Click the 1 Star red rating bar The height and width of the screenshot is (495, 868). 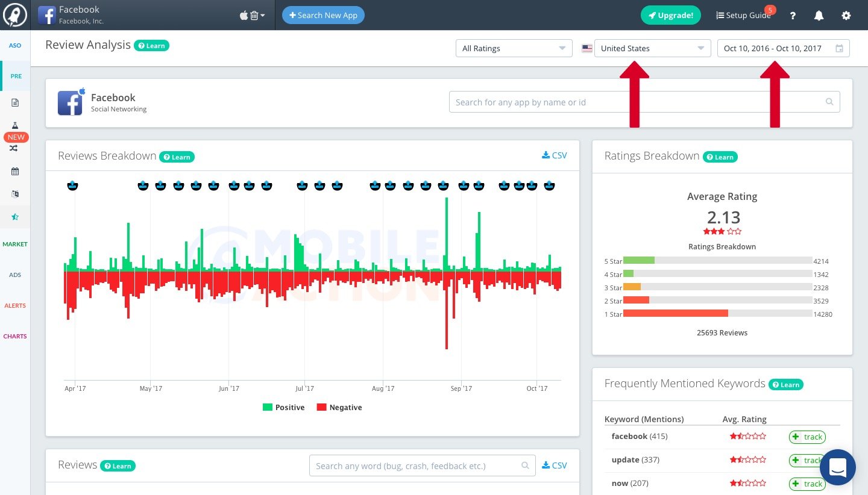676,314
